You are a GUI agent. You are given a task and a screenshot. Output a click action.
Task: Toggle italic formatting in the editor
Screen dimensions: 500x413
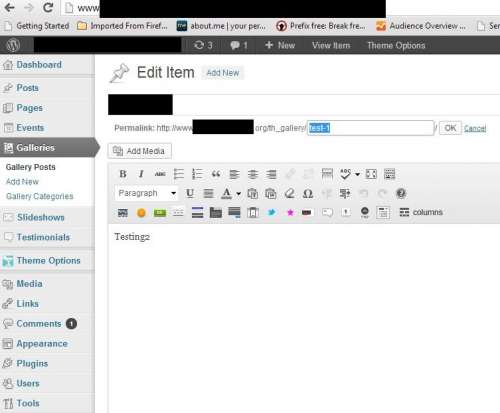click(141, 174)
